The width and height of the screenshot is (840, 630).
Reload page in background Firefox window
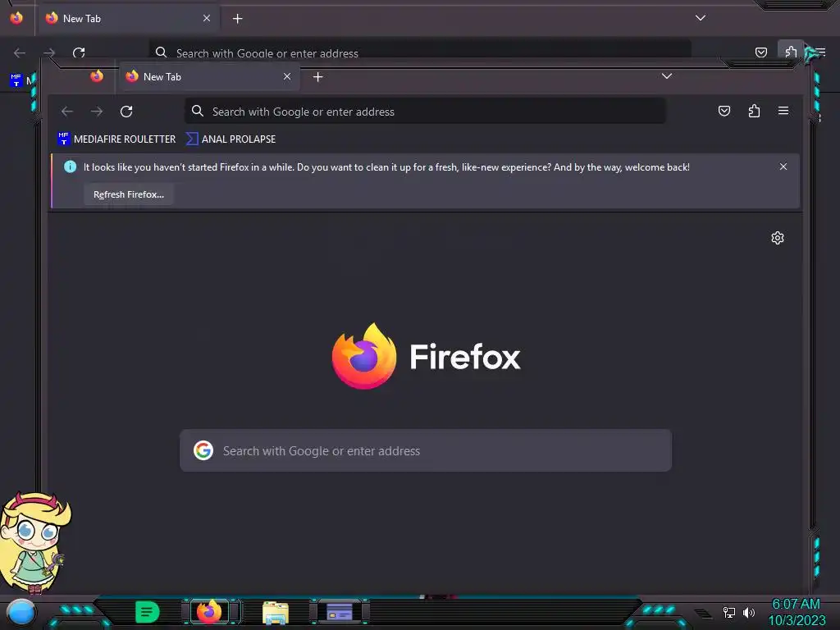tap(79, 52)
